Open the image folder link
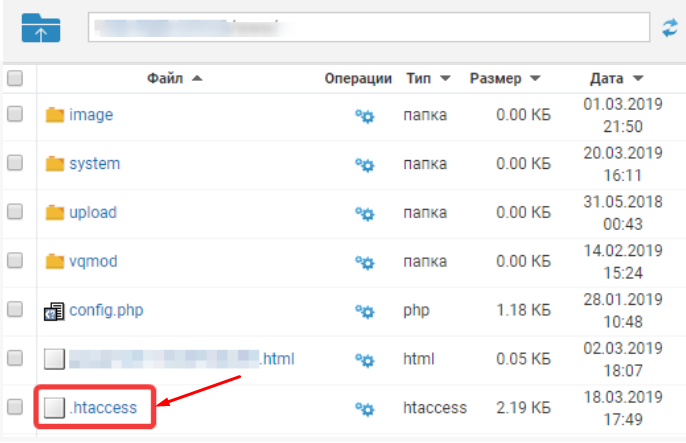Viewport: 686px width, 443px height. 91,115
